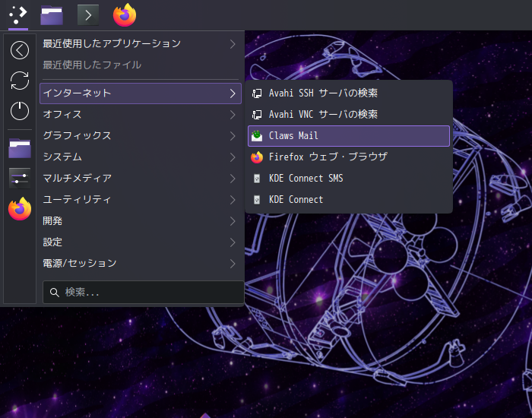Expand the arrow next to グラフィックス
Screen dimensions: 532x418
pos(233,136)
